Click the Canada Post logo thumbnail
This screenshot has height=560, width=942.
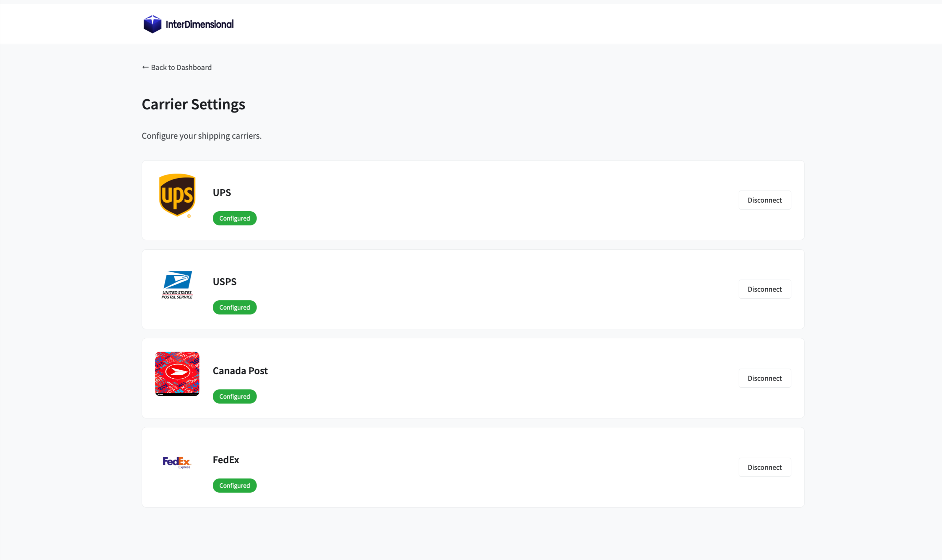click(x=177, y=374)
